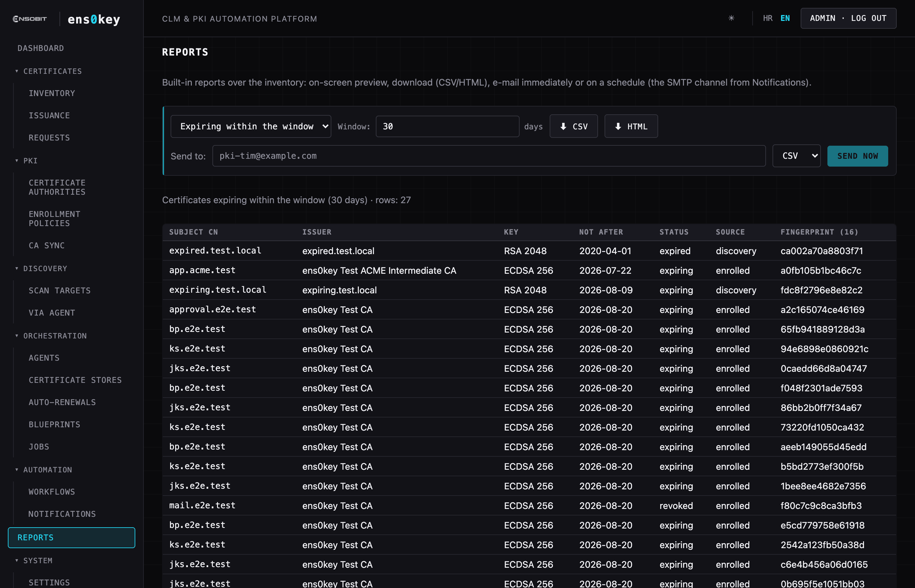Click the SEND NOW button

click(857, 156)
